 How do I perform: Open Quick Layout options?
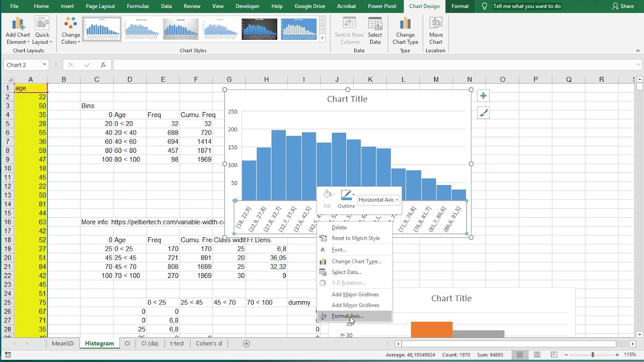point(42,31)
